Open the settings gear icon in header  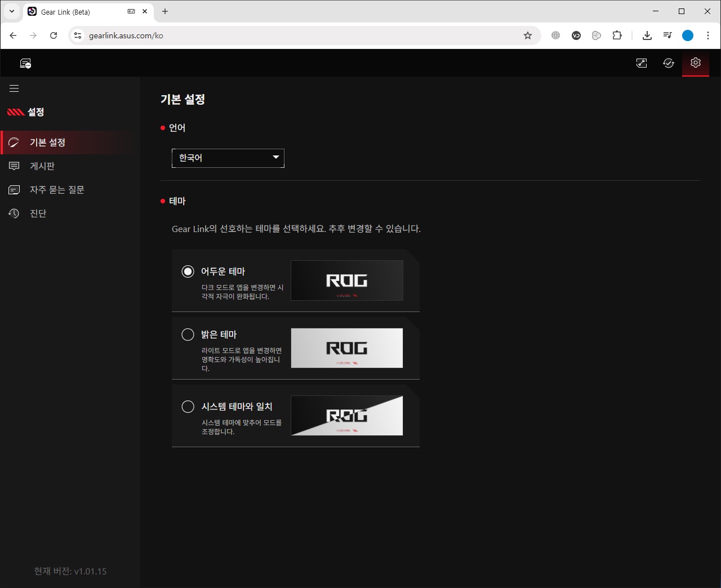[696, 63]
